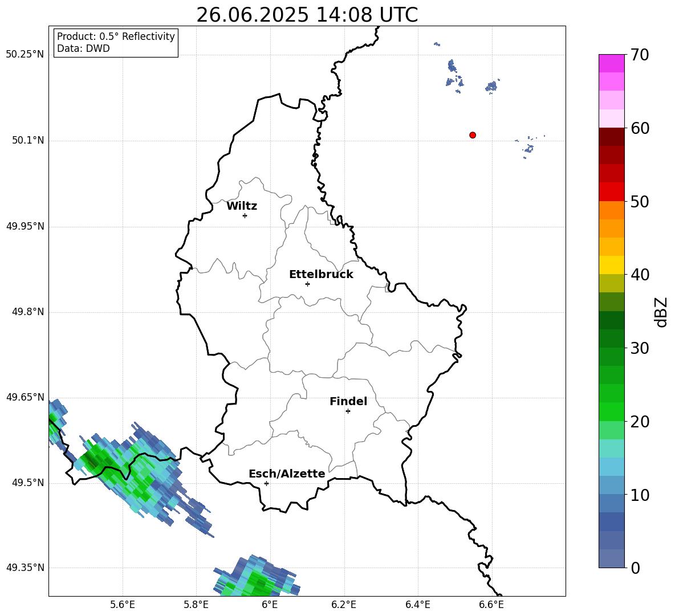Pick the dark red swatch below 60
This screenshot has height=616, width=675.
tap(611, 136)
